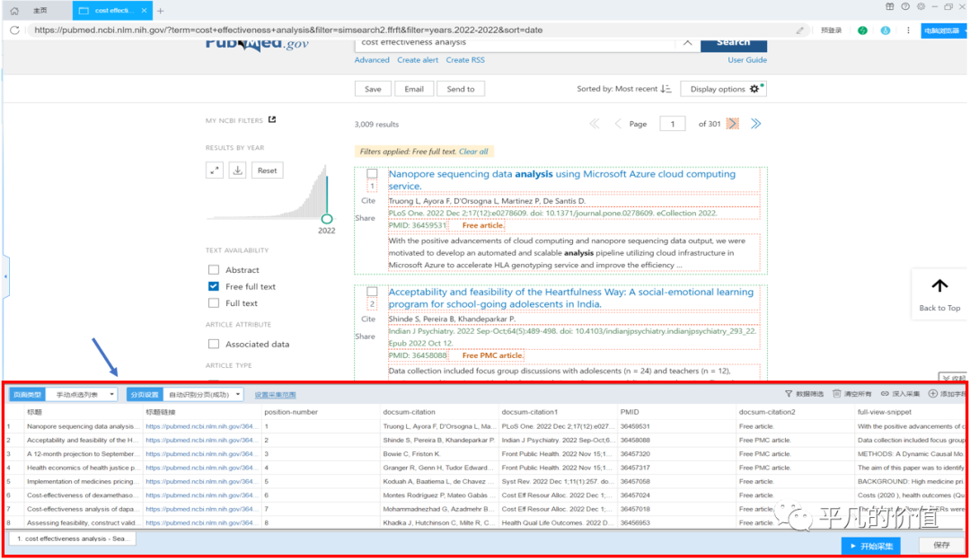Screen dimensions: 970x560
Task: Click the Save button
Action: [373, 89]
